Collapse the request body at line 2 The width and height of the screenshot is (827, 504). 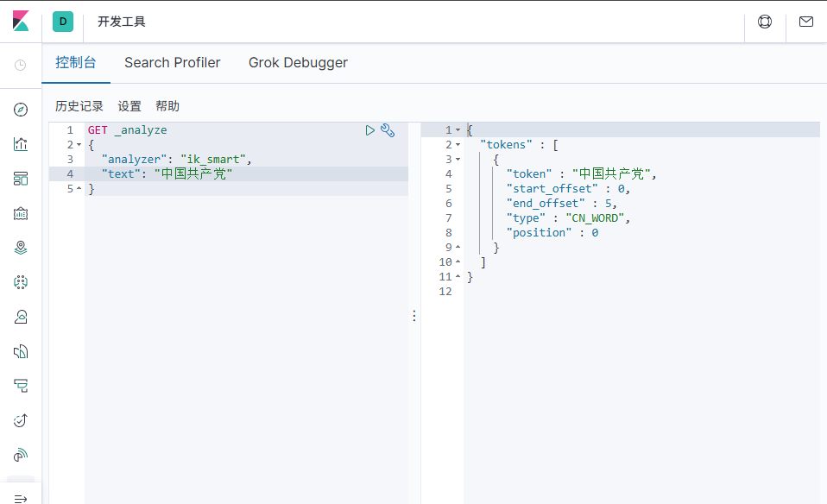(79, 145)
